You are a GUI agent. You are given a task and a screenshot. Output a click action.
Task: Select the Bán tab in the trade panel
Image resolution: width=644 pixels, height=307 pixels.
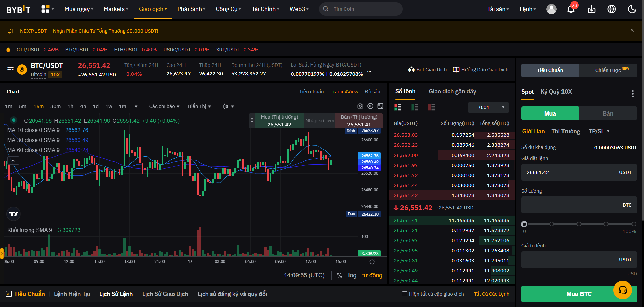[608, 113]
